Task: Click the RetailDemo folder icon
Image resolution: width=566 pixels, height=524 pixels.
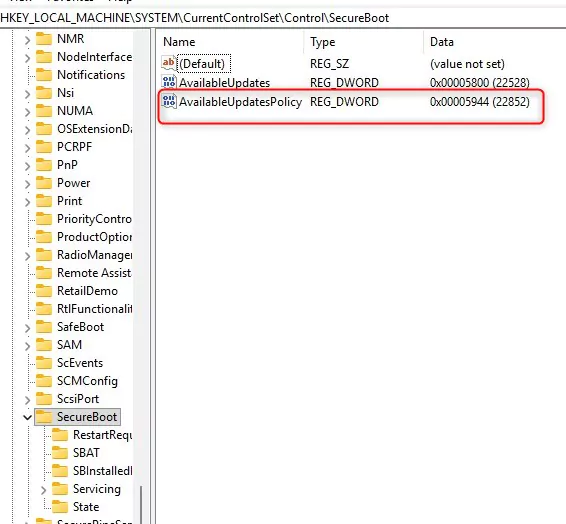Action: click(x=44, y=291)
